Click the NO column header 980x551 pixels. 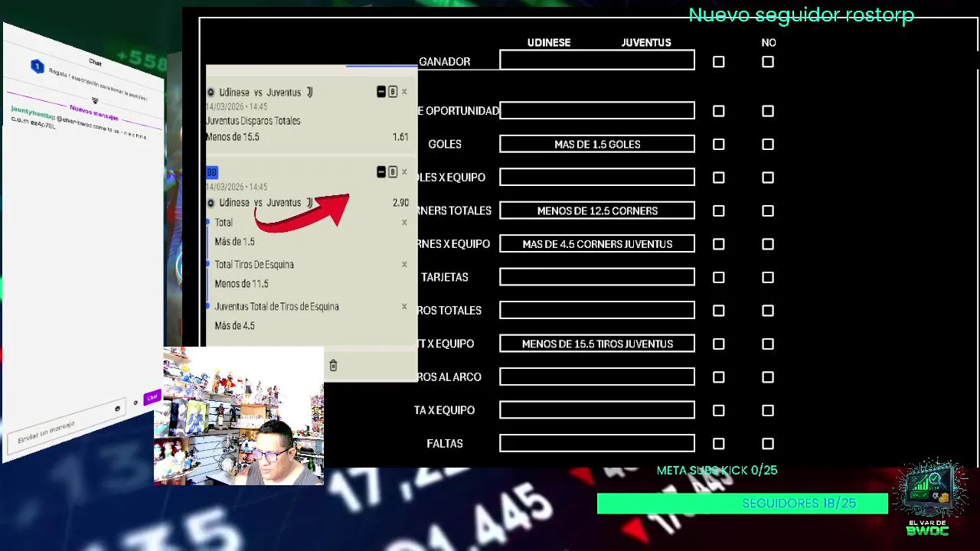tap(769, 43)
